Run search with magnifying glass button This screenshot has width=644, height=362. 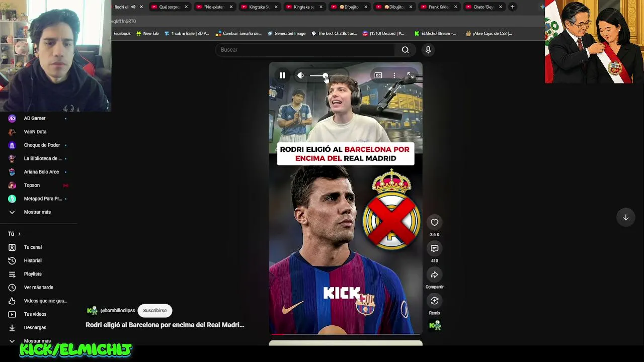(405, 50)
